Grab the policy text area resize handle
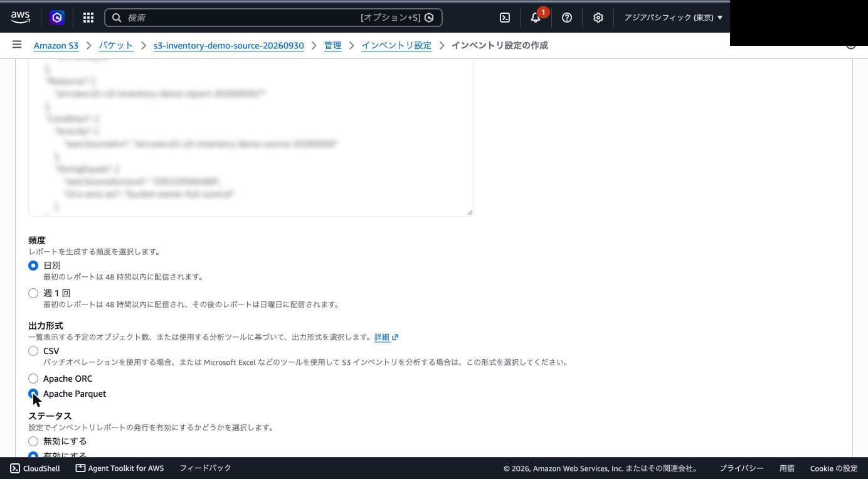The height and width of the screenshot is (479, 868). tap(470, 212)
